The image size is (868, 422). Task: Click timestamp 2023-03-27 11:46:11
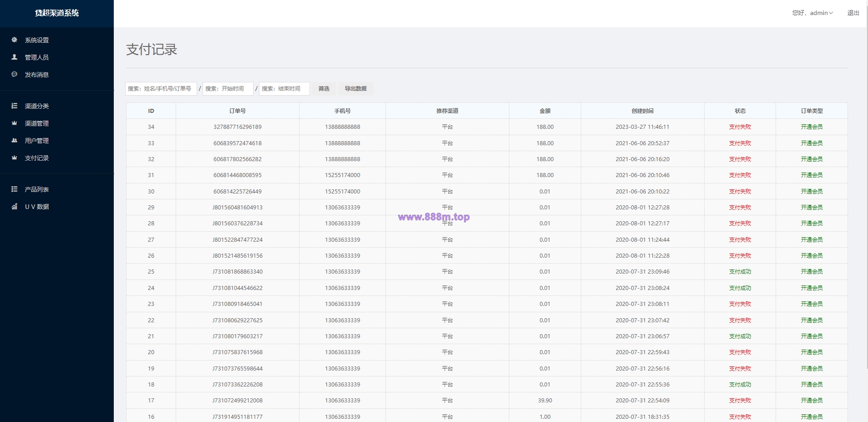(643, 127)
